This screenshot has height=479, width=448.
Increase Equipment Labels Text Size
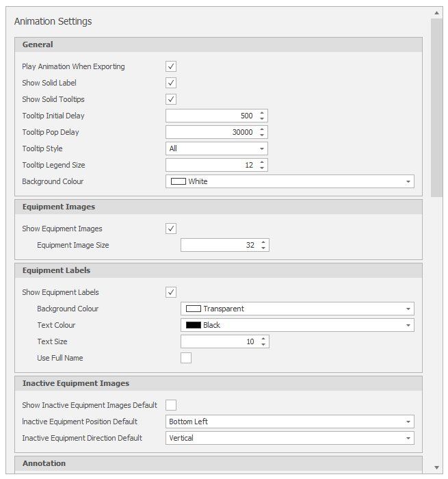point(263,339)
